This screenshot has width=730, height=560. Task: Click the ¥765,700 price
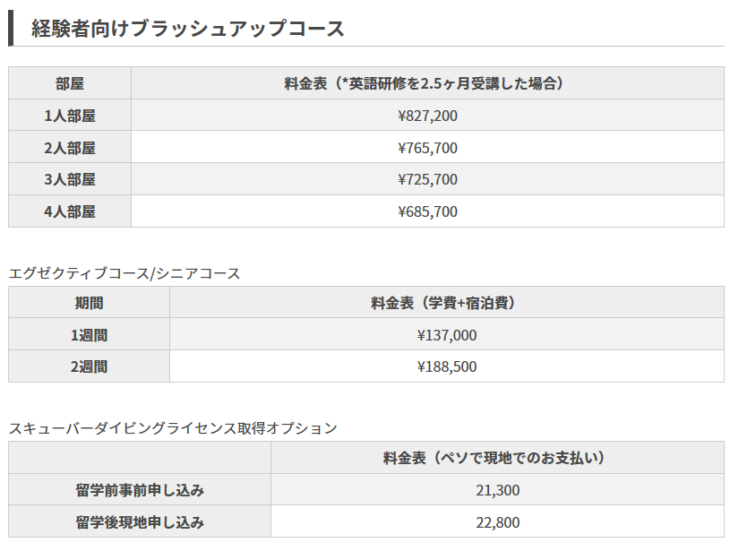(427, 148)
